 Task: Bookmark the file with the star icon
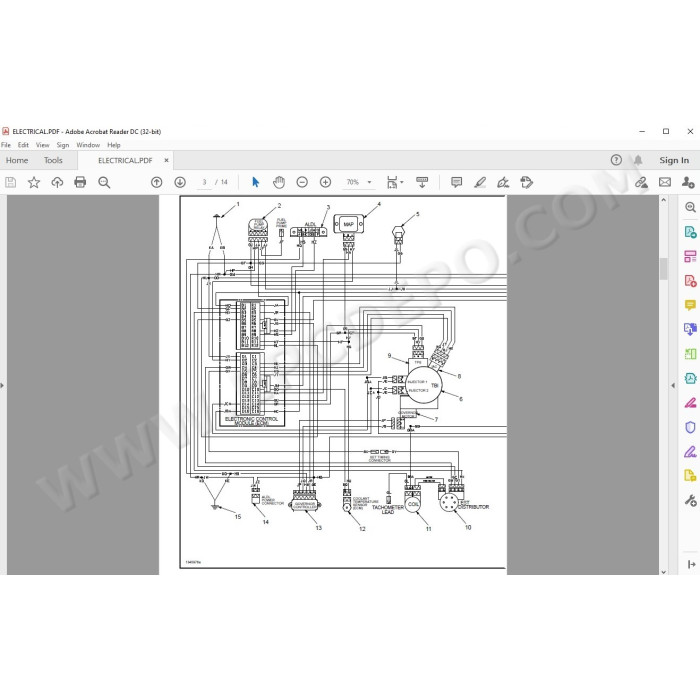tap(34, 182)
